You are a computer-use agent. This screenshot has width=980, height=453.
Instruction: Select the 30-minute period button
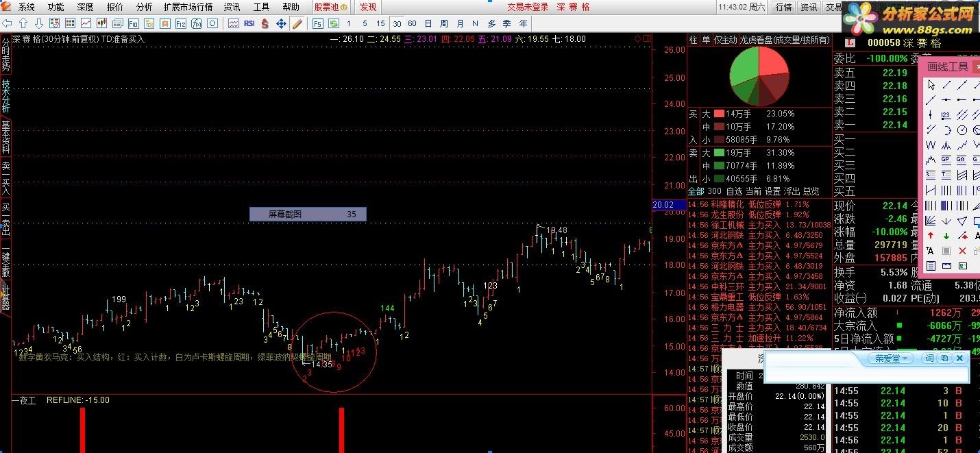[397, 23]
